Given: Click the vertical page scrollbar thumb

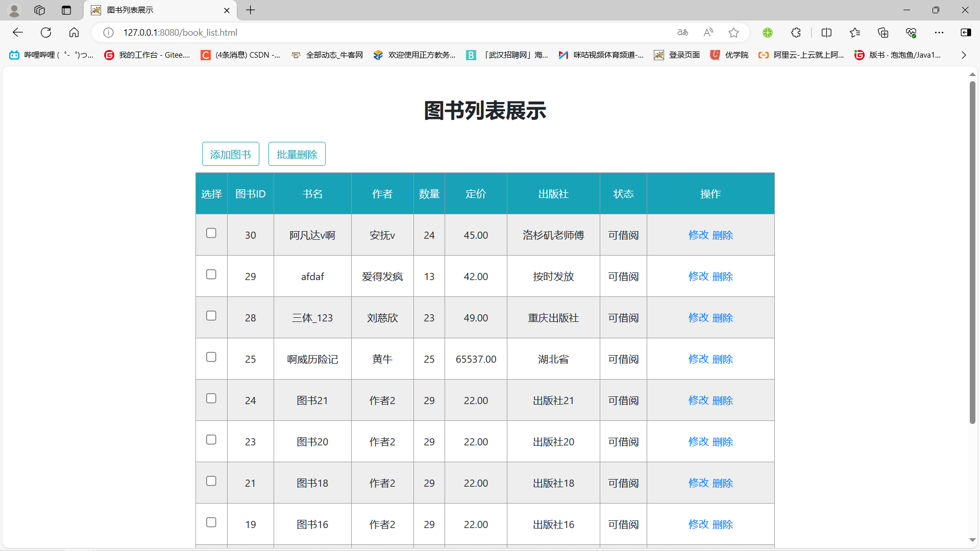Looking at the screenshot, I should (972, 253).
